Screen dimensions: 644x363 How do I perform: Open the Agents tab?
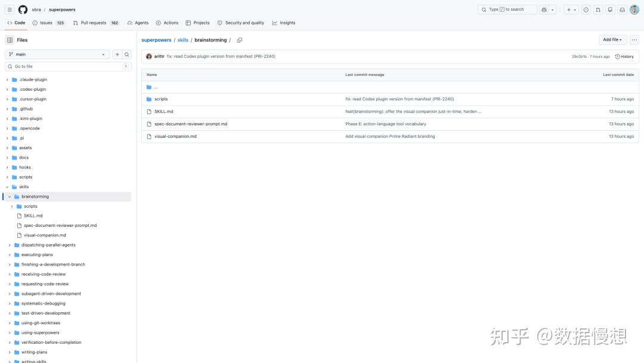click(x=138, y=23)
